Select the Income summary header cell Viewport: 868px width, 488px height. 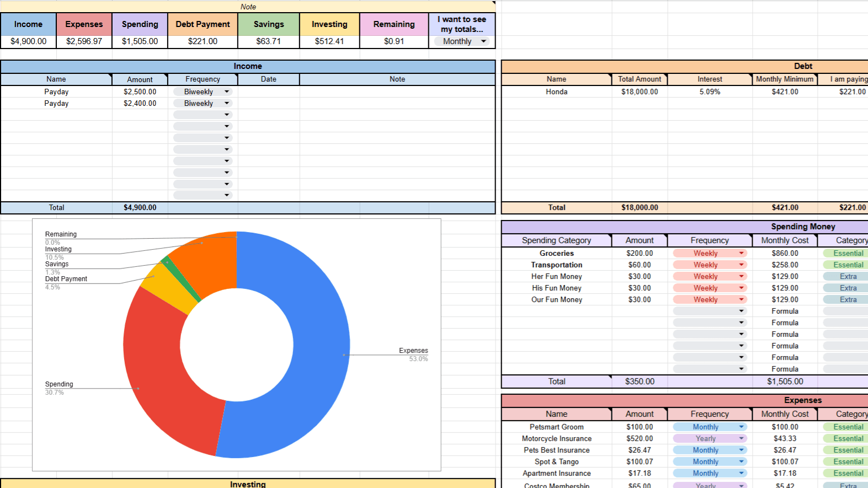[28, 24]
